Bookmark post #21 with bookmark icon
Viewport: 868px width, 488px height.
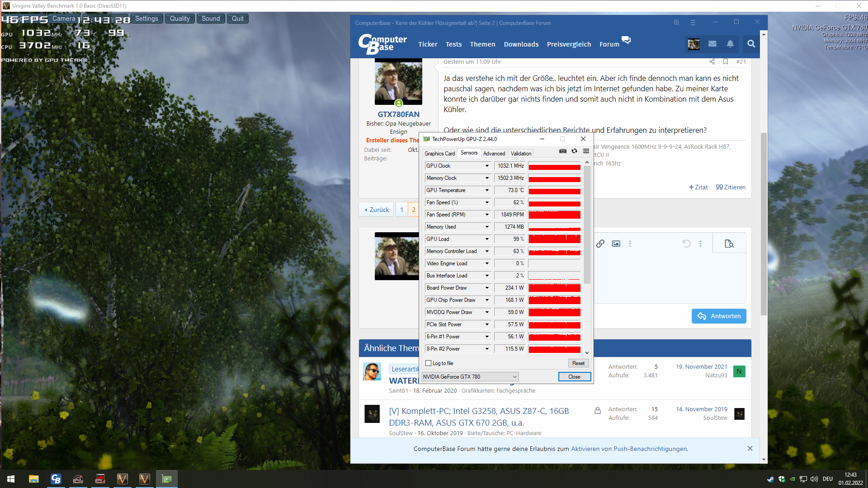726,61
